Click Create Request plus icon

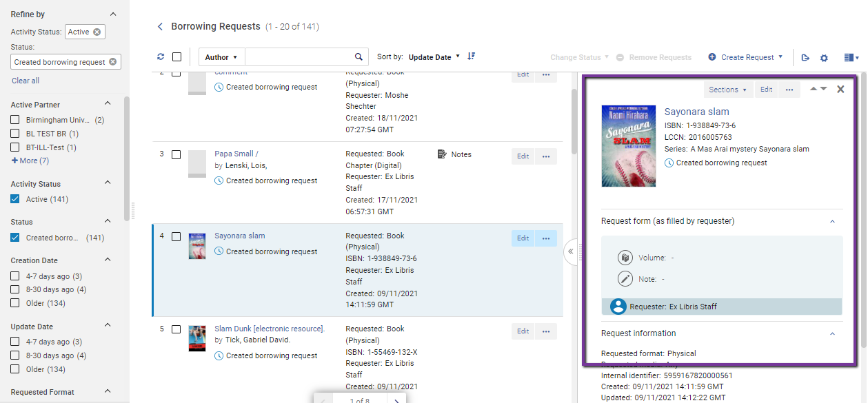(712, 57)
